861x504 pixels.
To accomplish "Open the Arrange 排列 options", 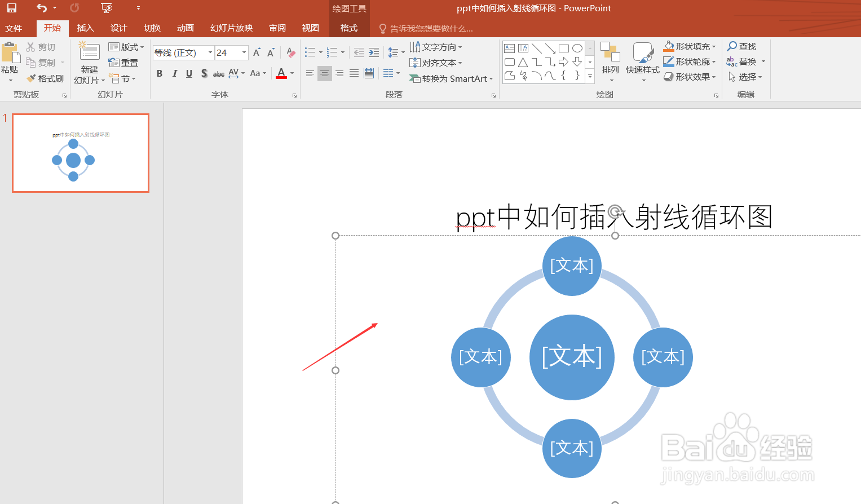I will coord(610,61).
